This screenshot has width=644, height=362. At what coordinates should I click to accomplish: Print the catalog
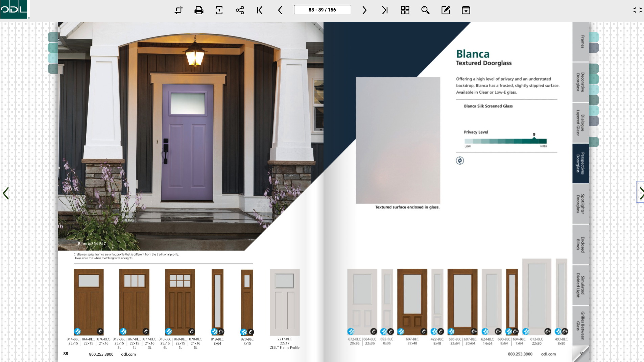point(199,10)
